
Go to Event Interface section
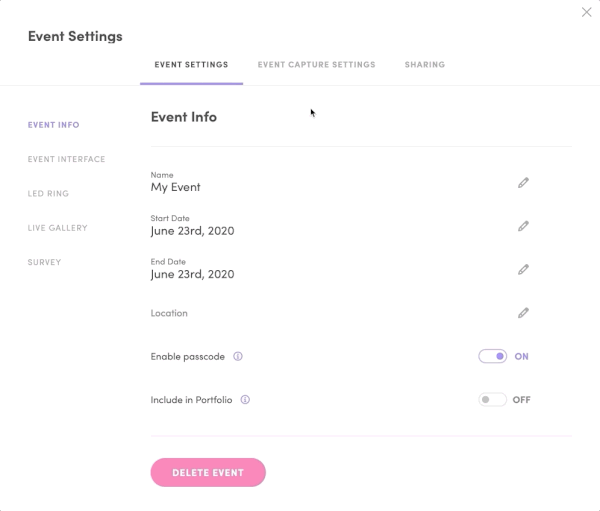[x=66, y=159]
